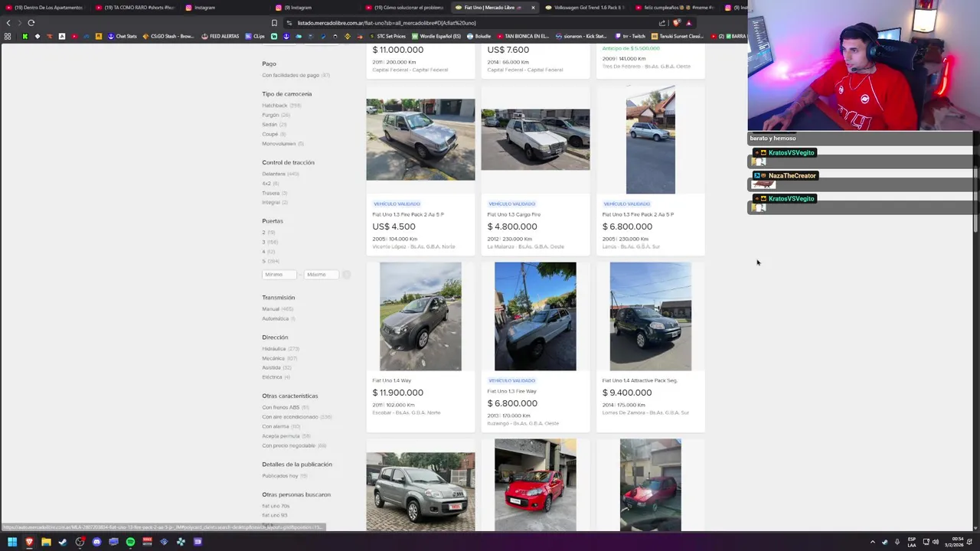Open the sionaron - Kick Stat bookmark
This screenshot has width=980, height=551.
pos(580,36)
